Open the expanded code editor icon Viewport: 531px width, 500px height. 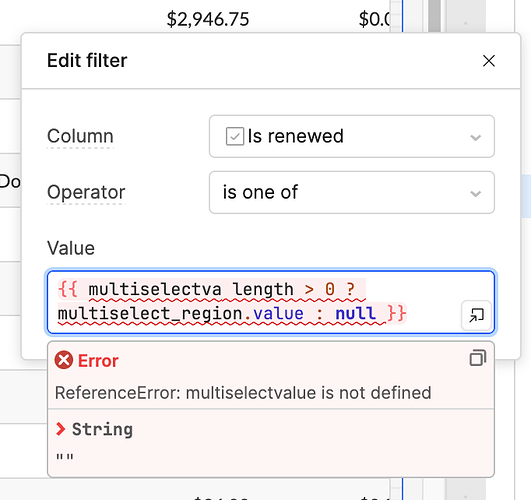click(x=476, y=315)
